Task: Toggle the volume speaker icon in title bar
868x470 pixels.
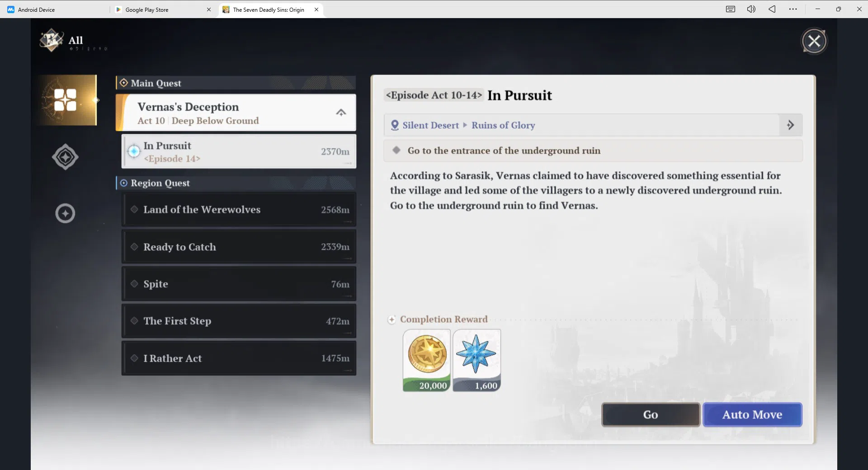Action: 751,9
